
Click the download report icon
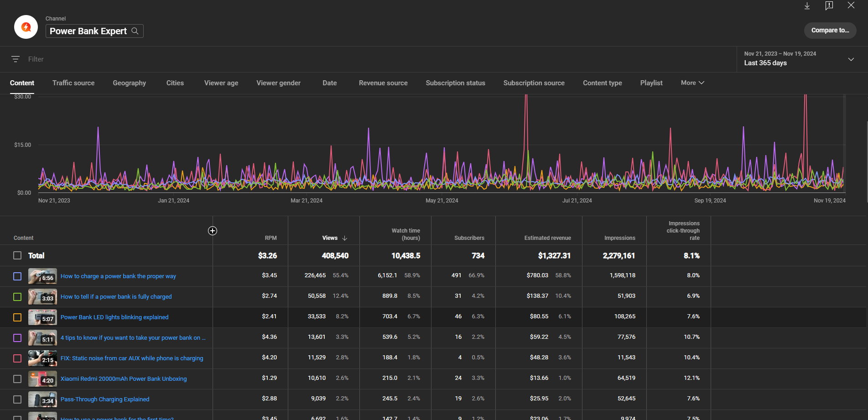[807, 5]
